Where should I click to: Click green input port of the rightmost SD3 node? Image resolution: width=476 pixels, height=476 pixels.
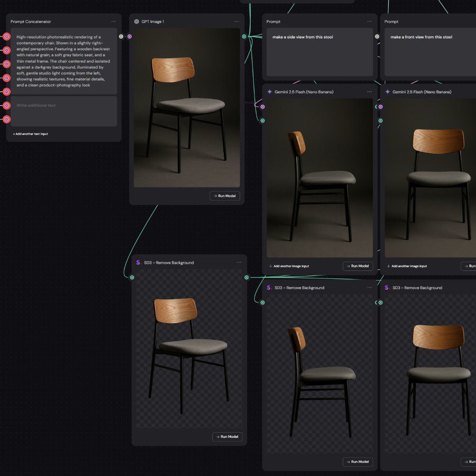tap(380, 303)
